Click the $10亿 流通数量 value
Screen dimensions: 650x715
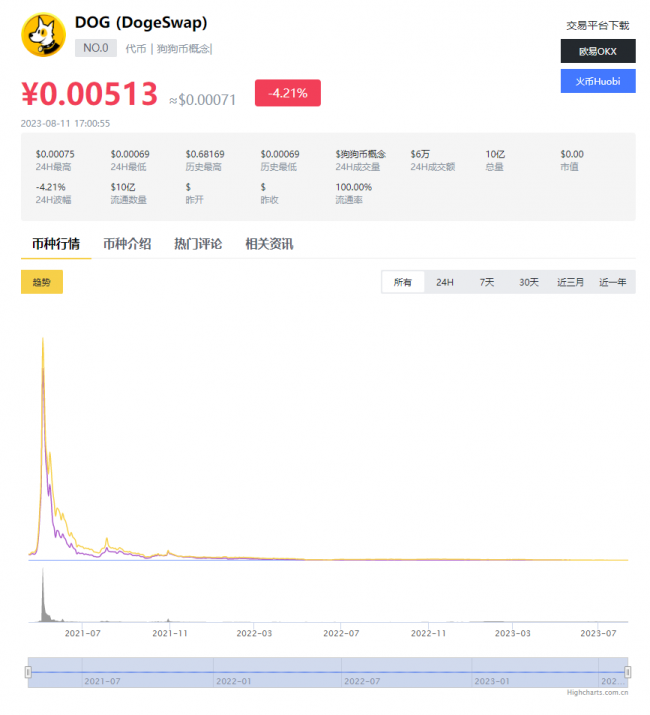[123, 187]
